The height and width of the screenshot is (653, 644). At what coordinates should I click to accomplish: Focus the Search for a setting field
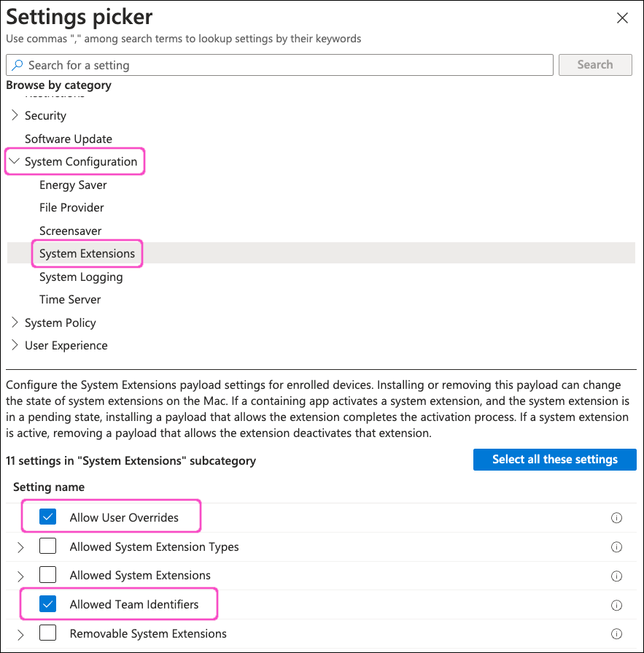click(284, 65)
